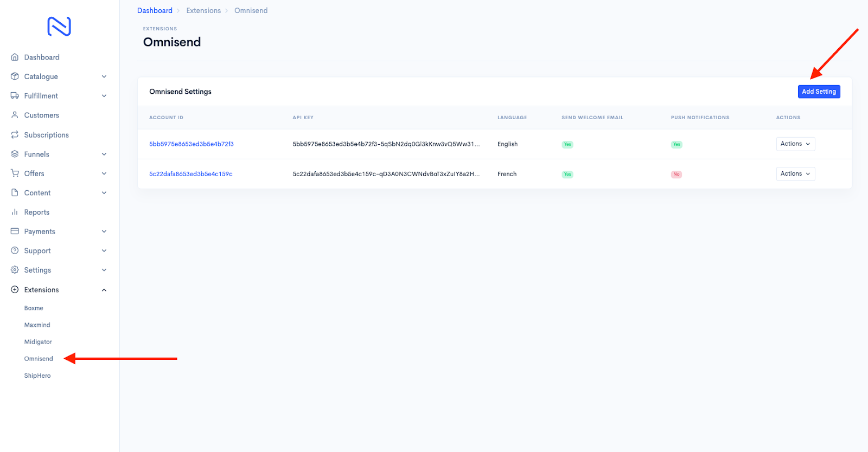Expand the Catalogue menu chevron
Screen dimensions: 868x452
(x=104, y=76)
